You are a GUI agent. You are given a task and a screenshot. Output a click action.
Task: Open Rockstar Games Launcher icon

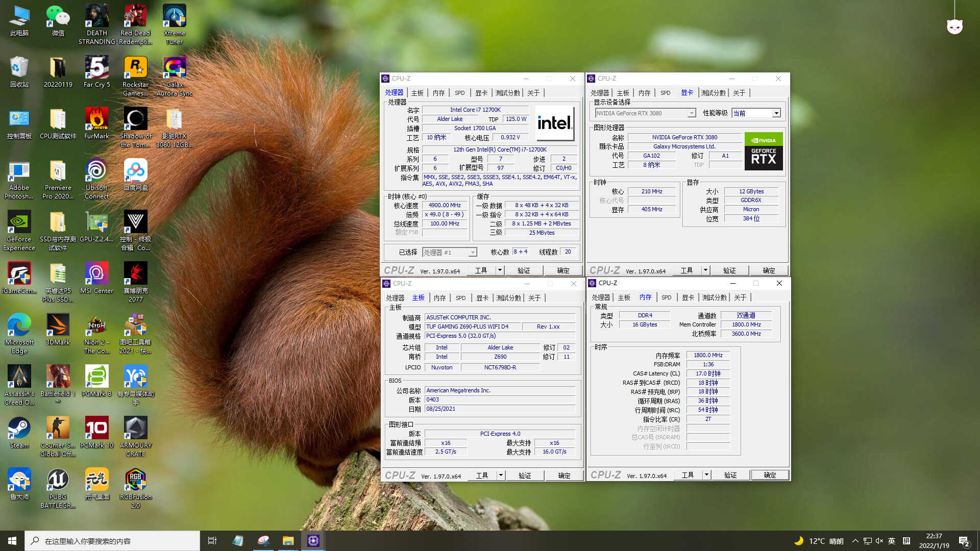pyautogui.click(x=135, y=77)
